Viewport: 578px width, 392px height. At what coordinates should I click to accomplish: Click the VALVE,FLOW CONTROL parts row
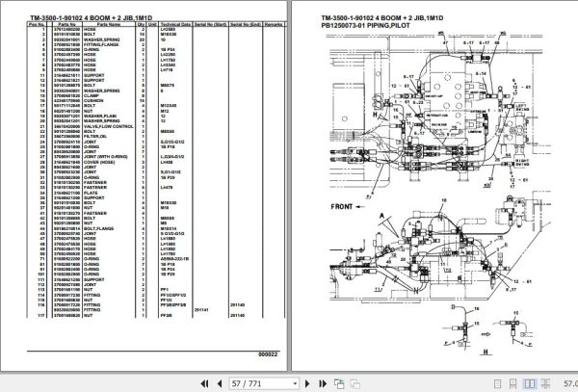[x=155, y=126]
